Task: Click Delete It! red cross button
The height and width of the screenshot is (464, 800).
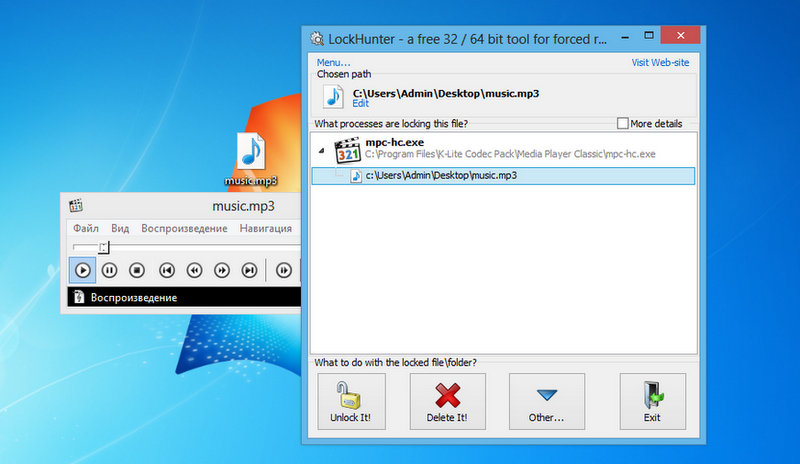Action: [x=447, y=402]
